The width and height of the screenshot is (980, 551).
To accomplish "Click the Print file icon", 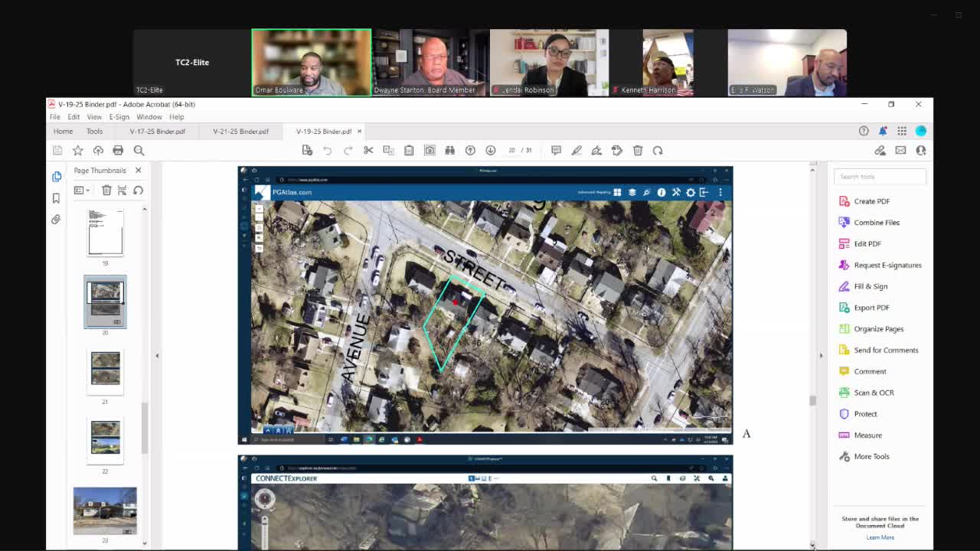I will 118,151.
